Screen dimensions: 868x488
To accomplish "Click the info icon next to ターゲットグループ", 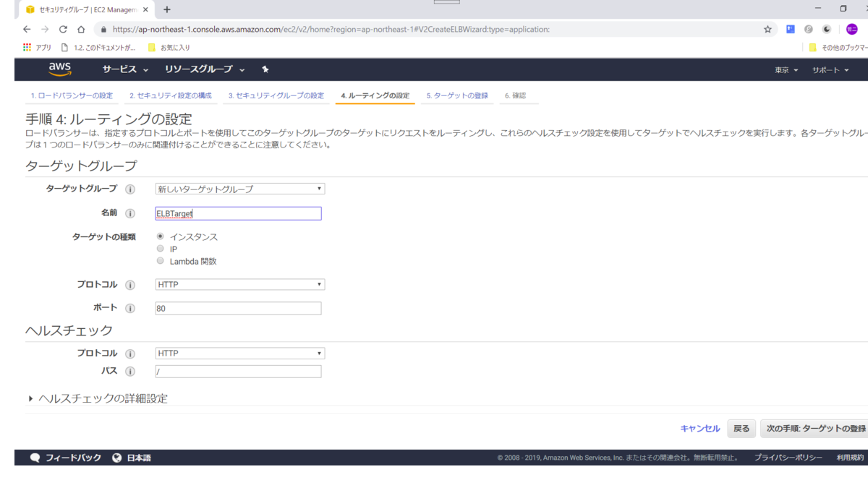I will click(131, 189).
